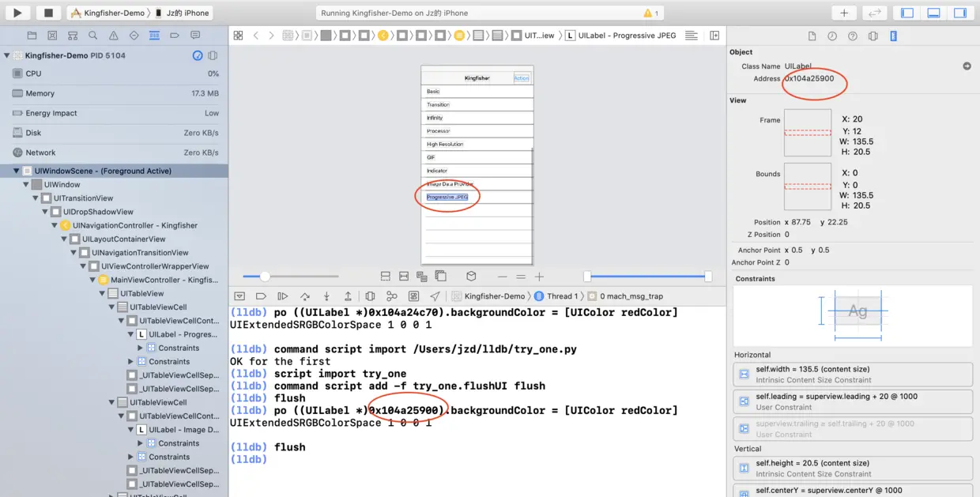Screen dimensions: 980x497
Task: Select the Memory gauge row
Action: click(x=114, y=93)
